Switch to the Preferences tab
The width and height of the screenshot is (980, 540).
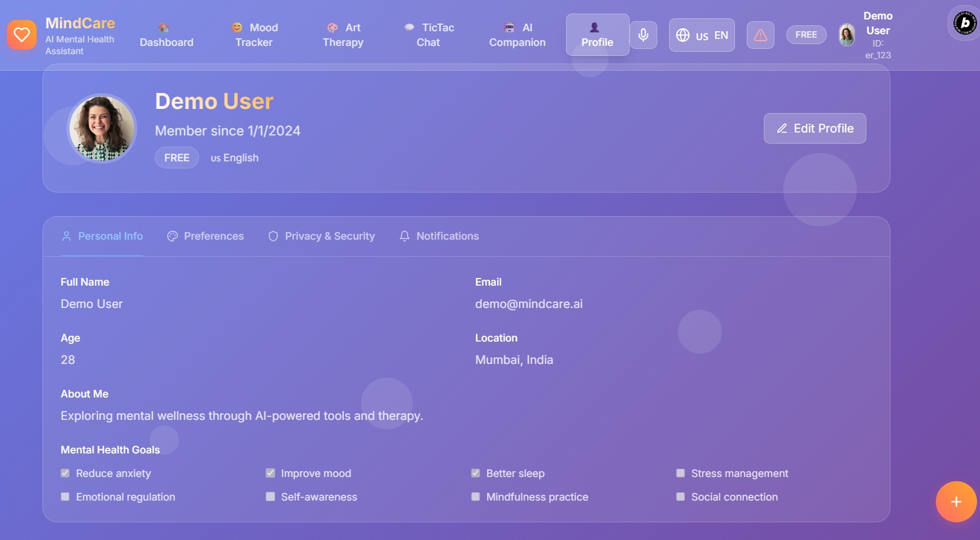coord(206,236)
